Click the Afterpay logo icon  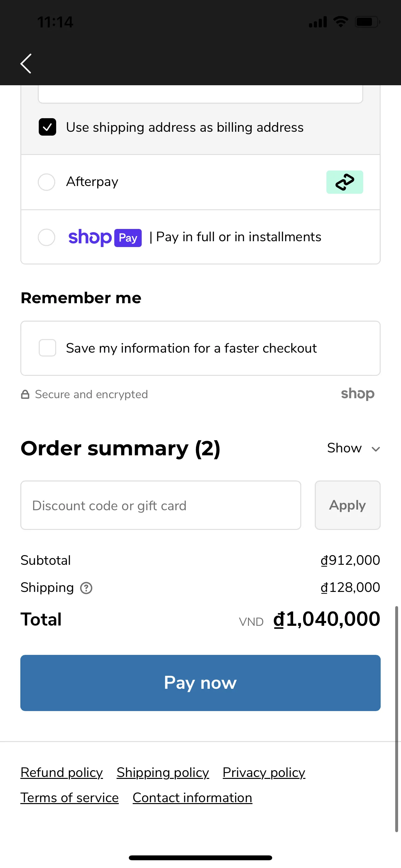(344, 182)
